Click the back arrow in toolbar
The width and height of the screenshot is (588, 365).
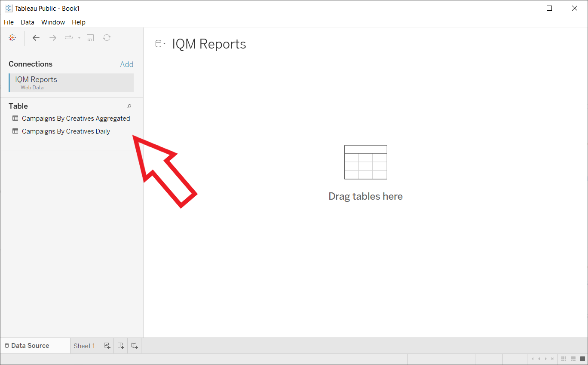coord(36,38)
